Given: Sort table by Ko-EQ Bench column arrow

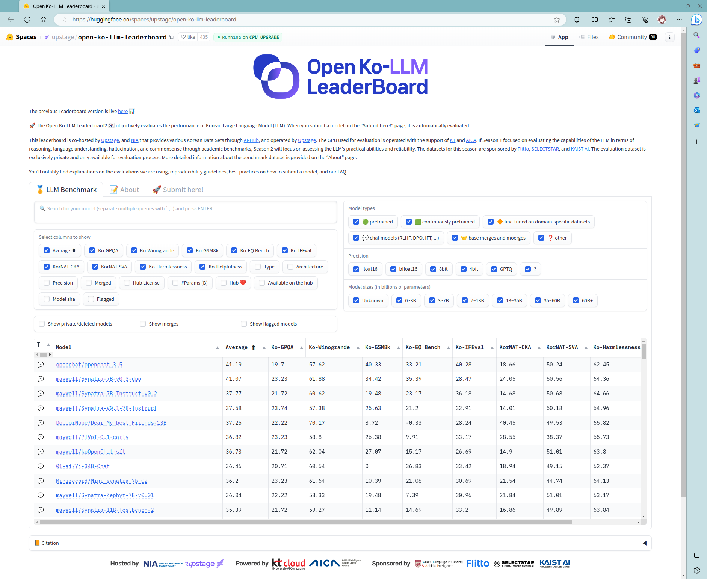Looking at the screenshot, I should (x=448, y=348).
